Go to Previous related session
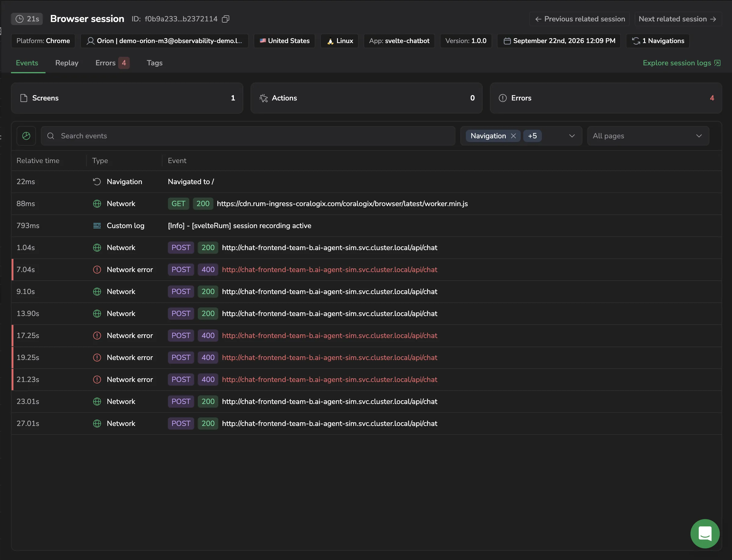Image resolution: width=732 pixels, height=560 pixels. pos(579,19)
